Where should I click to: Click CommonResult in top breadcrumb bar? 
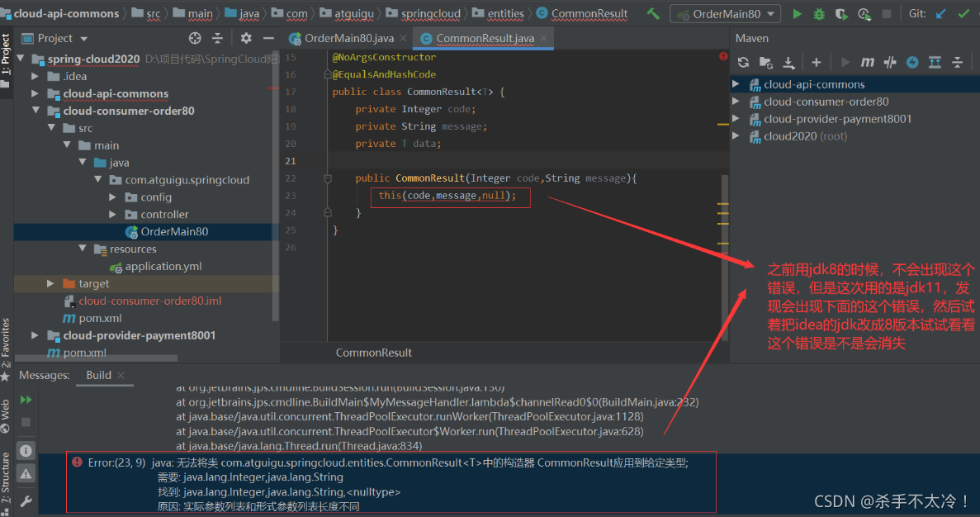click(x=589, y=13)
